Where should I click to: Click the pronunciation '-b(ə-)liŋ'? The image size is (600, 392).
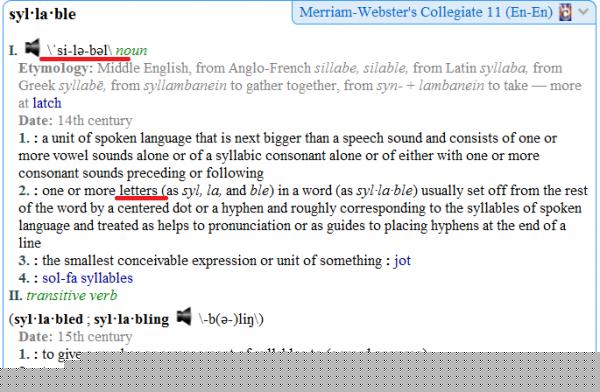[231, 319]
